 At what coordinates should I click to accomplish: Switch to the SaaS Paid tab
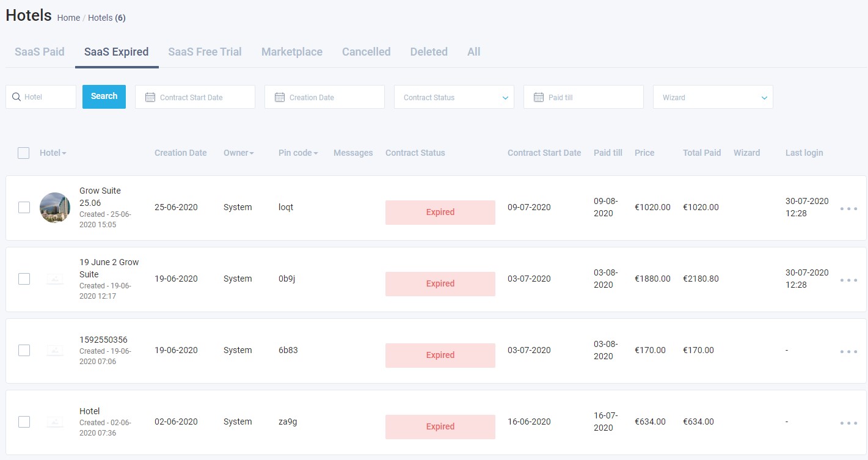coord(40,52)
